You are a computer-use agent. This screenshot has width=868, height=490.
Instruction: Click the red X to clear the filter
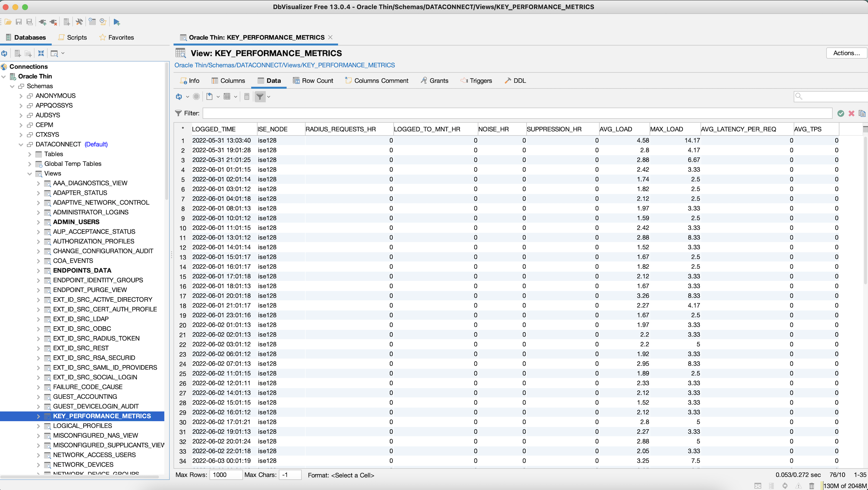pyautogui.click(x=852, y=113)
